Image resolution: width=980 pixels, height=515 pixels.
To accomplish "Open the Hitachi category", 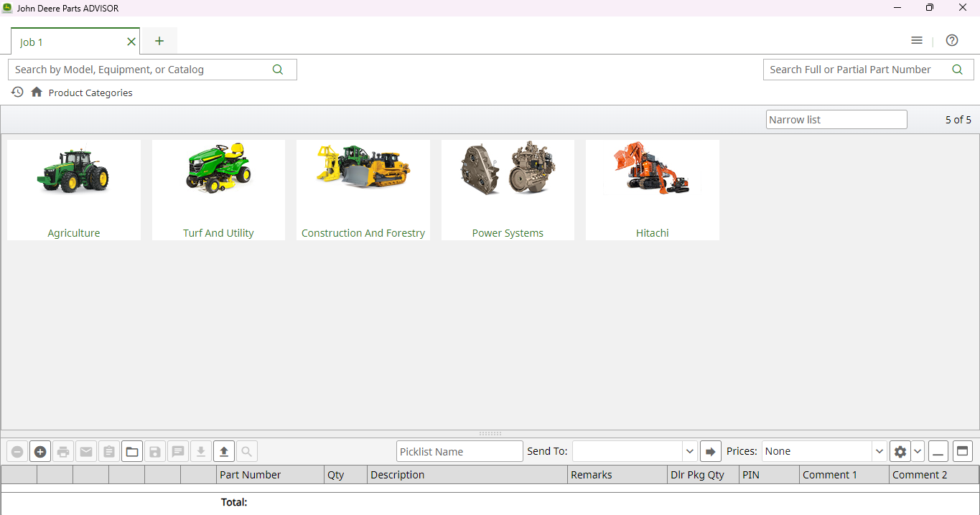I will tap(653, 190).
